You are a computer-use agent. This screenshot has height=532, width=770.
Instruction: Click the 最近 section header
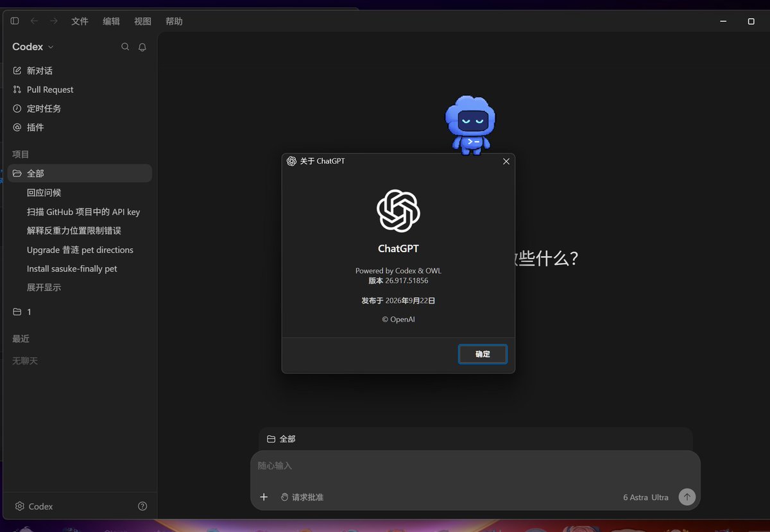click(21, 339)
